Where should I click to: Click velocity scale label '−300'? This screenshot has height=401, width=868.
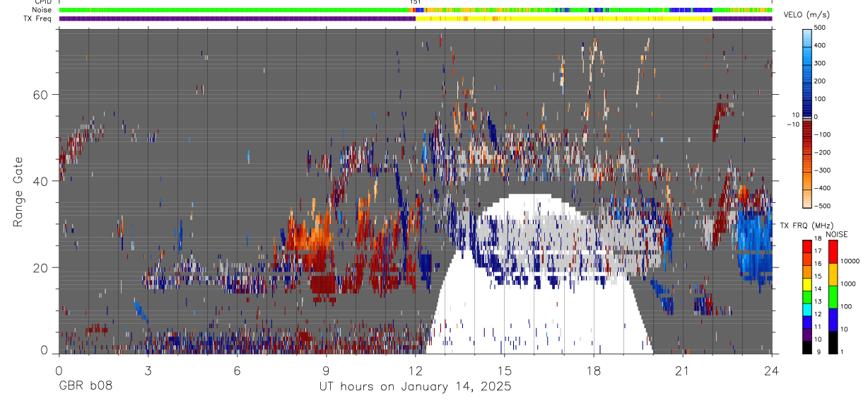[x=821, y=170]
